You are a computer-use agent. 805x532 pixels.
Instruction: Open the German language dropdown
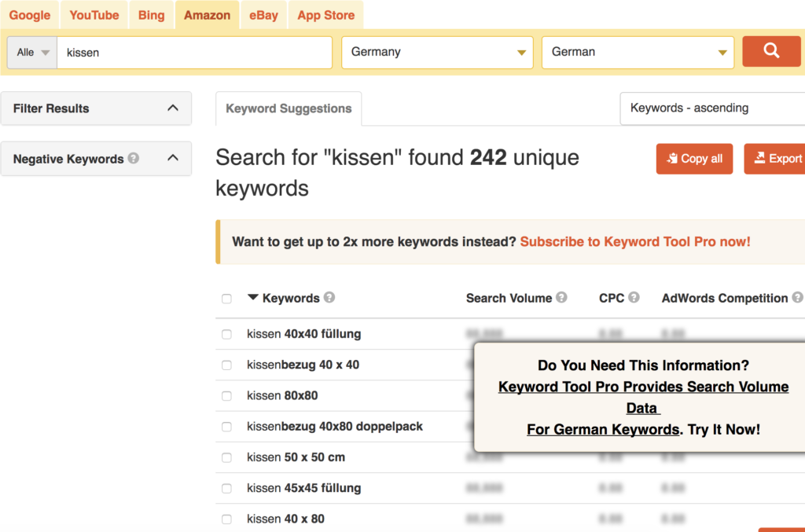click(x=638, y=53)
